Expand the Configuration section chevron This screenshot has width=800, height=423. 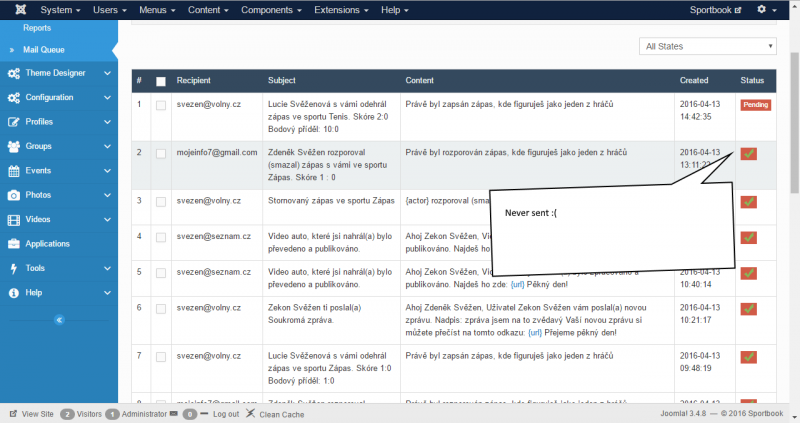click(107, 97)
